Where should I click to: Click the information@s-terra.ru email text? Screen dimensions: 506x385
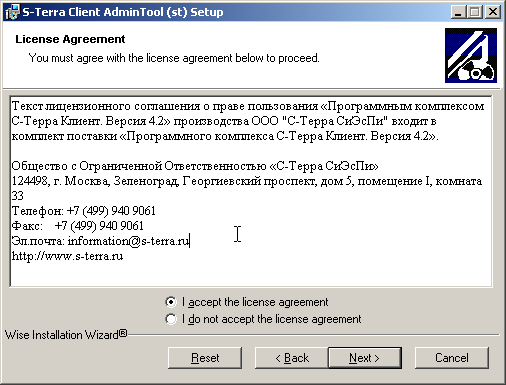click(x=129, y=241)
